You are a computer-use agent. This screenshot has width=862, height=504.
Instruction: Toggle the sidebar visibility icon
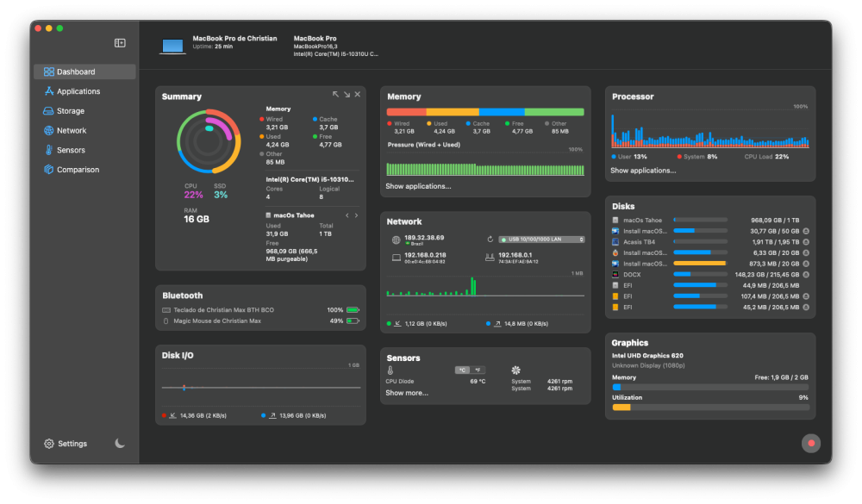[120, 43]
